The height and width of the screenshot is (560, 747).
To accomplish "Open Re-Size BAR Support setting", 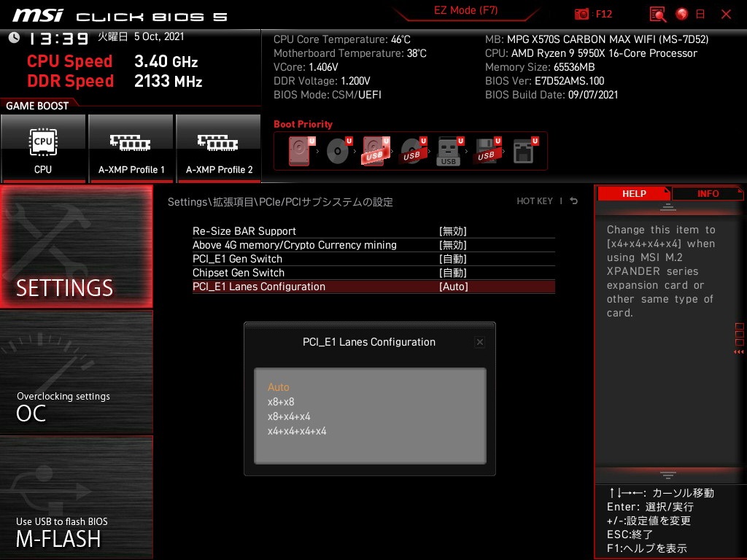I will [373, 231].
